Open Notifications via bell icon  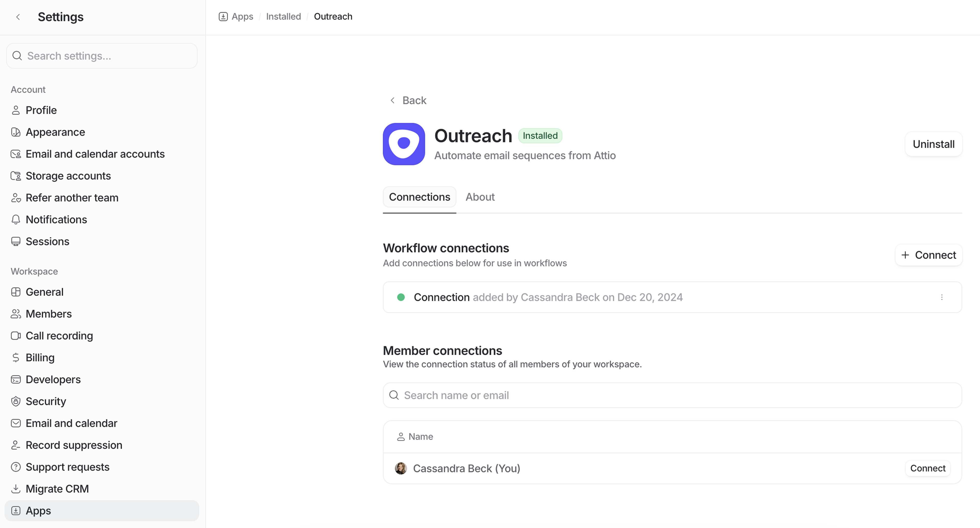click(16, 219)
